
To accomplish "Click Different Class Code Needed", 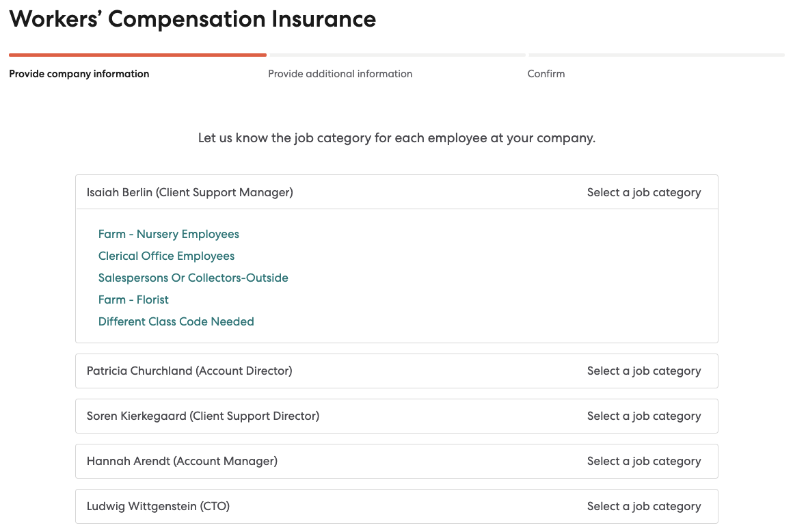I will [x=176, y=321].
